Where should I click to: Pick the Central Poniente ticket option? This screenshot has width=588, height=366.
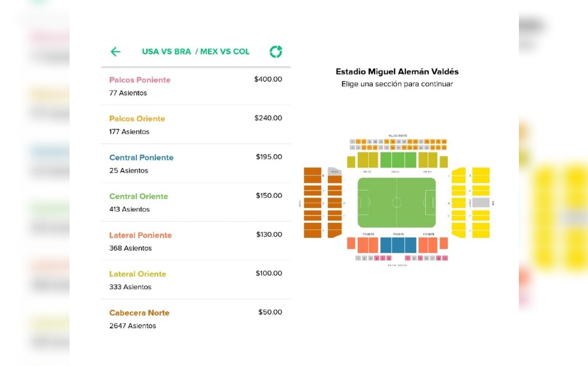(196, 163)
